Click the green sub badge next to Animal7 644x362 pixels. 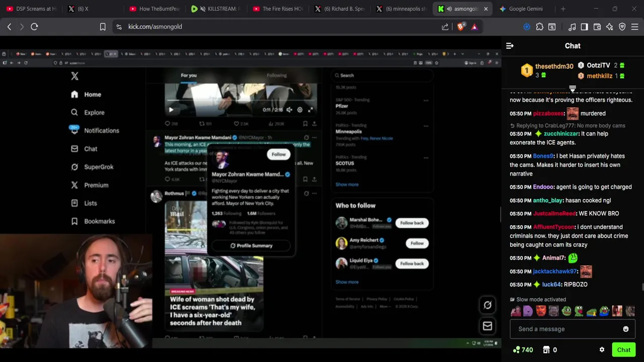tap(537, 258)
